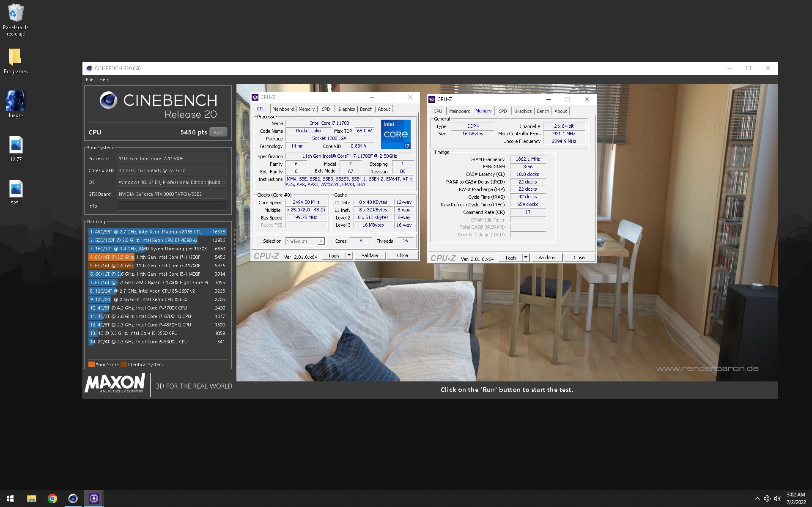Switch to Bench tab in left CPU-Z
This screenshot has width=812, height=507.
click(366, 109)
